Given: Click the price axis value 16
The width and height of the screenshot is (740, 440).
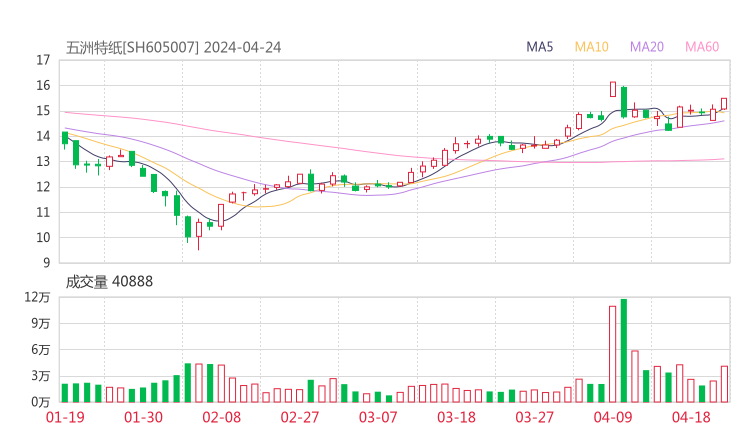Looking at the screenshot, I should pos(43,85).
